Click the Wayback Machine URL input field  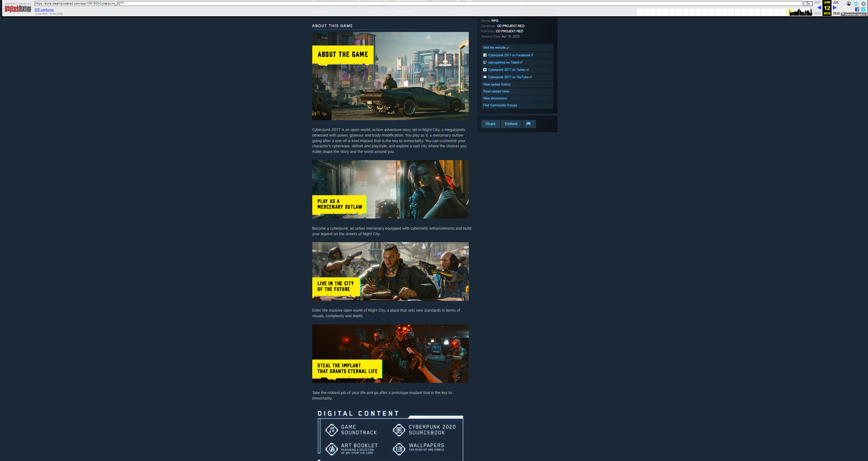coord(418,3)
